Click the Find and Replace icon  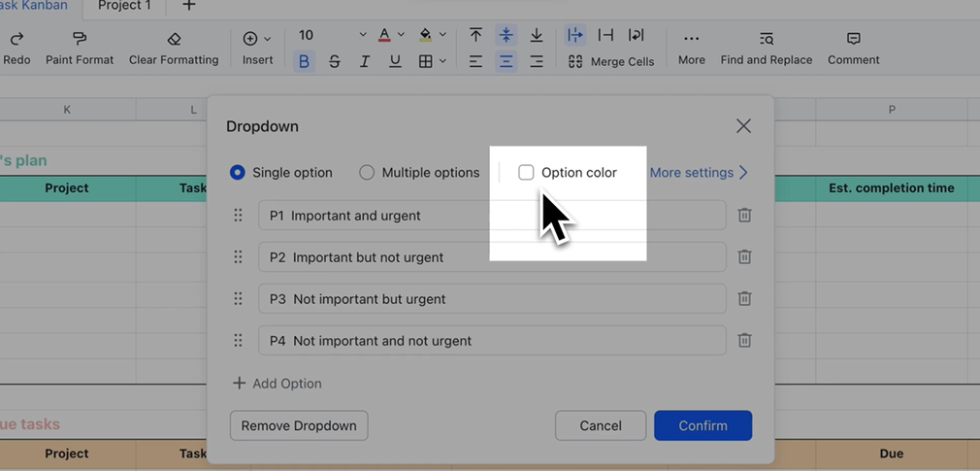[766, 39]
